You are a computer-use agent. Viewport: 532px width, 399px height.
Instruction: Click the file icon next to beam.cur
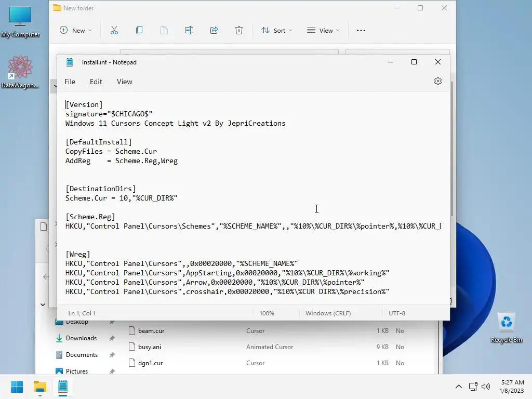[132, 331]
